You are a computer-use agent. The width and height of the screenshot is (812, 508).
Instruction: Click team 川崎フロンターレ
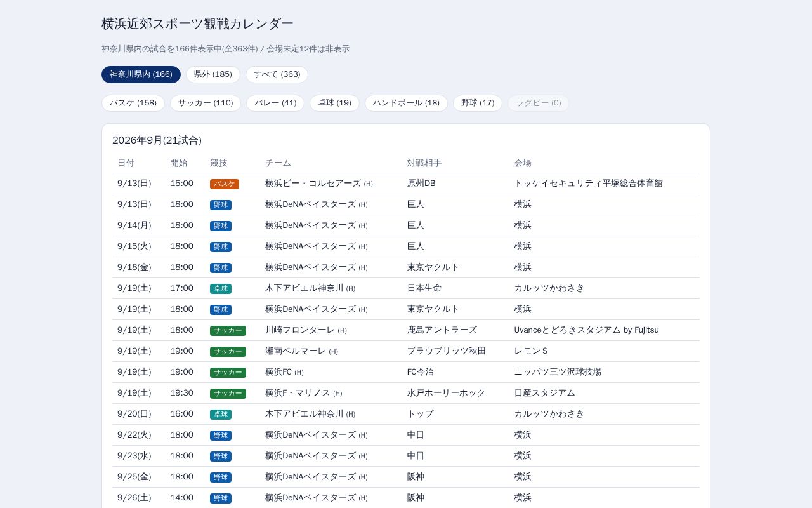point(300,330)
